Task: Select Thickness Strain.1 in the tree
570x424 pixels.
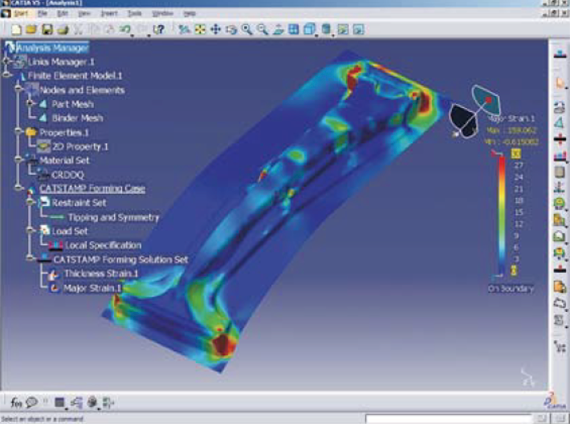Action: tap(101, 273)
